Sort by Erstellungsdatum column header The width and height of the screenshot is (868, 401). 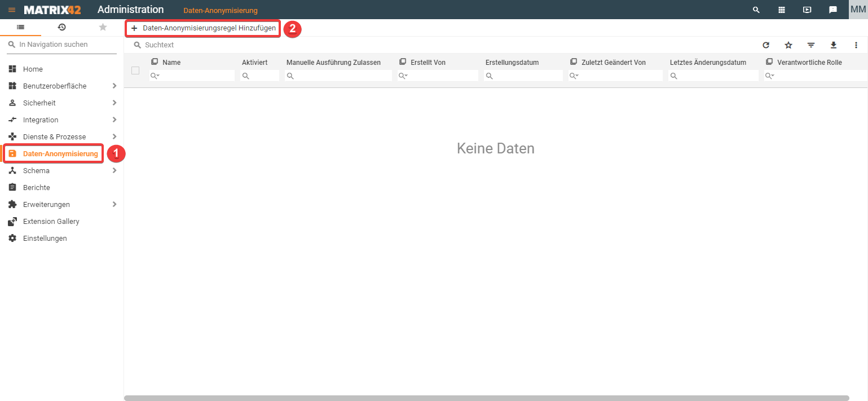(x=512, y=63)
